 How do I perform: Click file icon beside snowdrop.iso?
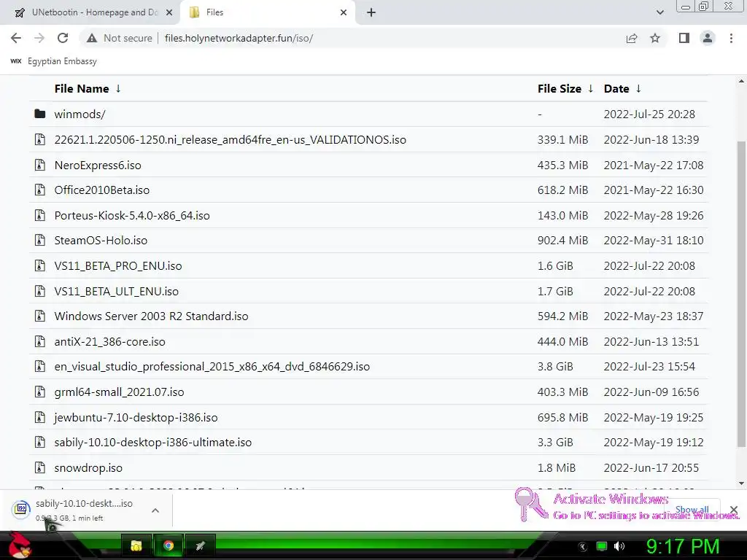[40, 467]
